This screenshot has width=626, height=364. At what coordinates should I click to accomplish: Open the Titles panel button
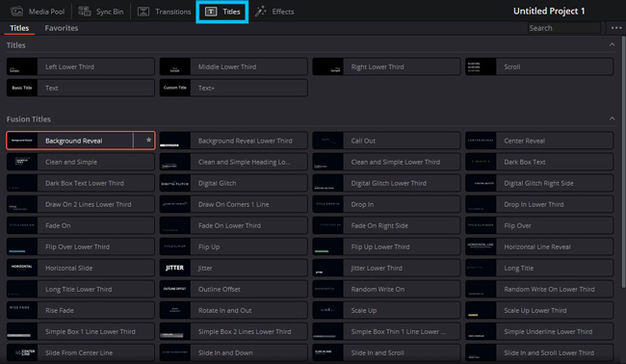(x=222, y=12)
